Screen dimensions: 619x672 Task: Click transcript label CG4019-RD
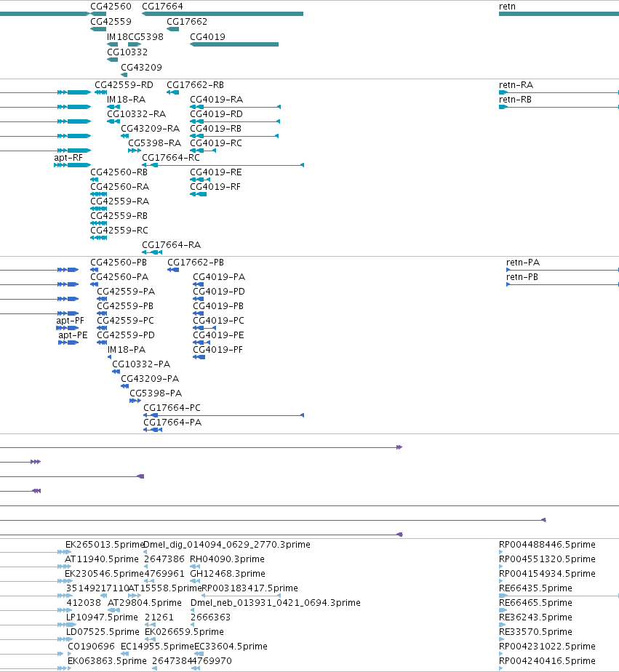(217, 114)
